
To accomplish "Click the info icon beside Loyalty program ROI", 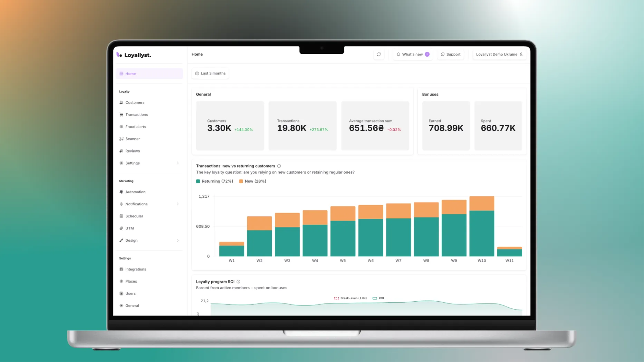I will click(238, 282).
